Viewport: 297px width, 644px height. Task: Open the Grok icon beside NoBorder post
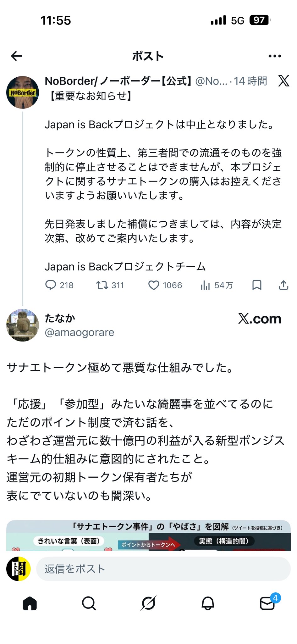point(283,81)
